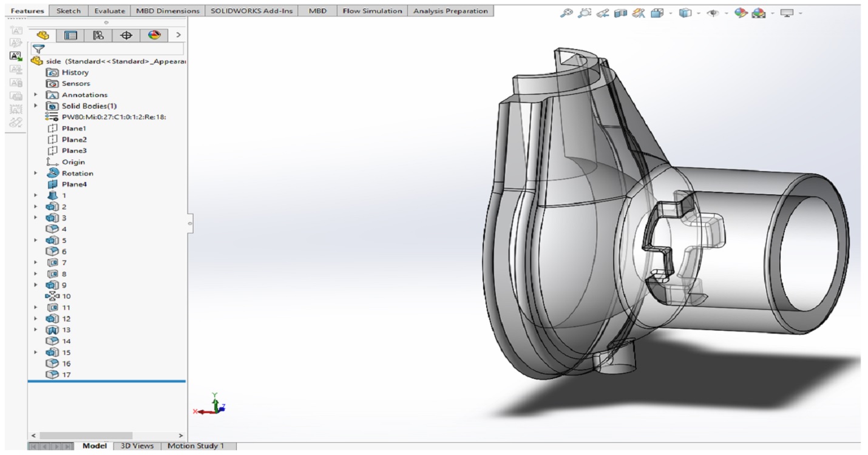Select feature 4 in the tree
Screen dimensions: 868x455
click(x=56, y=229)
